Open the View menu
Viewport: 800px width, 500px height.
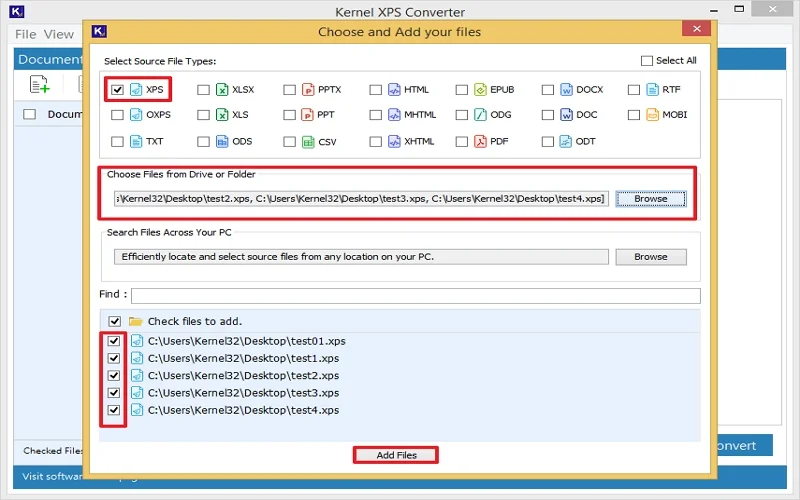(x=59, y=34)
